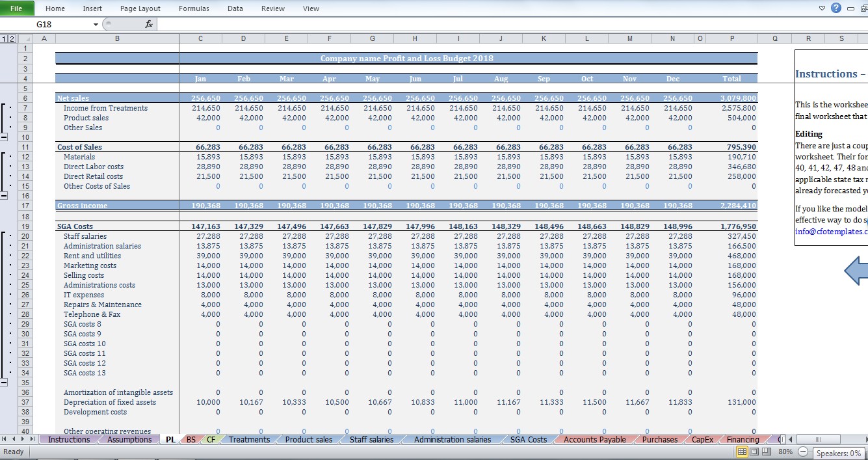Activate Normal view button in status bar

point(743,452)
